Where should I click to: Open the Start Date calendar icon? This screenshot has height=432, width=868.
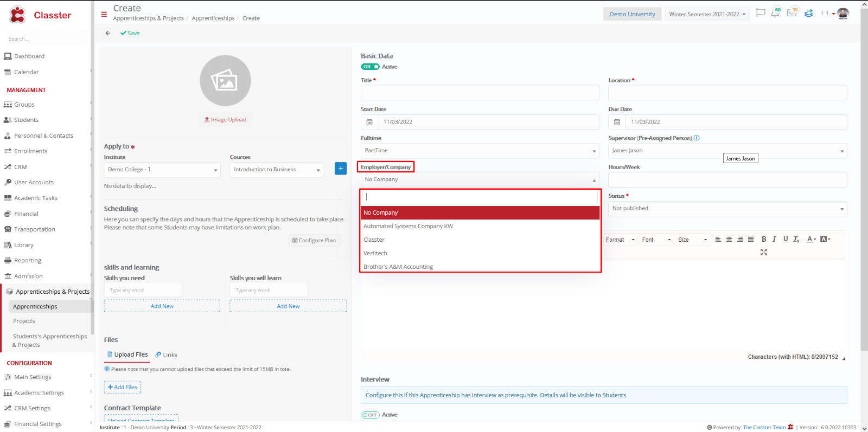(x=369, y=122)
